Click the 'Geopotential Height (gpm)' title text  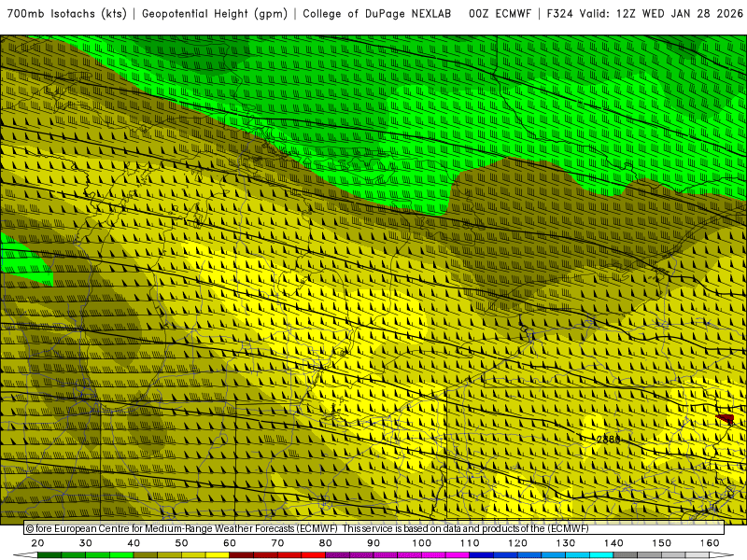[215, 14]
